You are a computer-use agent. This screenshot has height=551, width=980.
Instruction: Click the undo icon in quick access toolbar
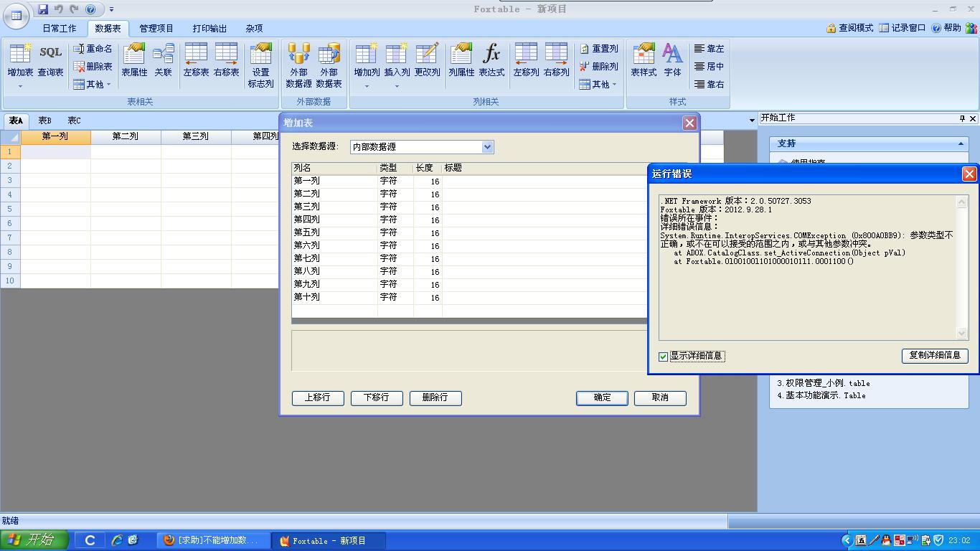tap(59, 9)
